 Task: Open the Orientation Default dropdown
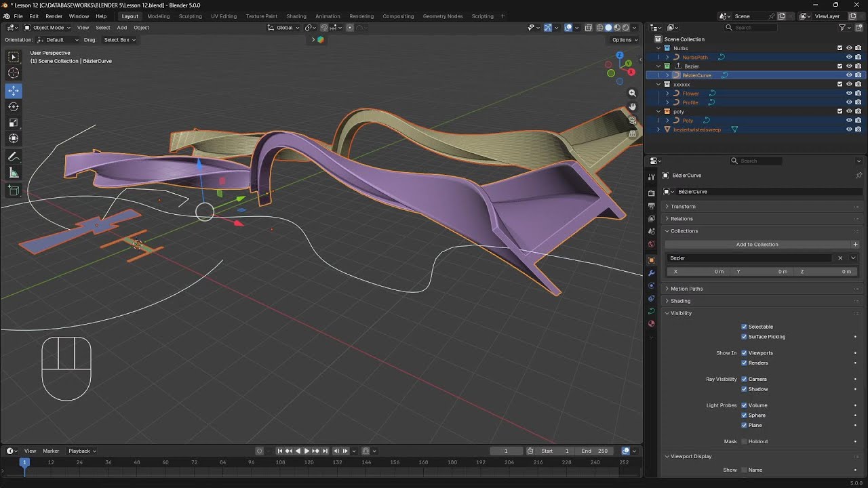58,40
